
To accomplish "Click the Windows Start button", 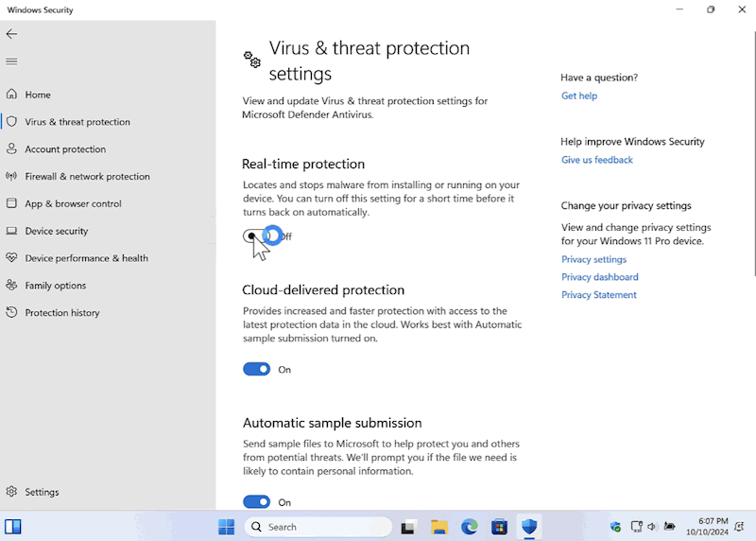I will [x=226, y=527].
